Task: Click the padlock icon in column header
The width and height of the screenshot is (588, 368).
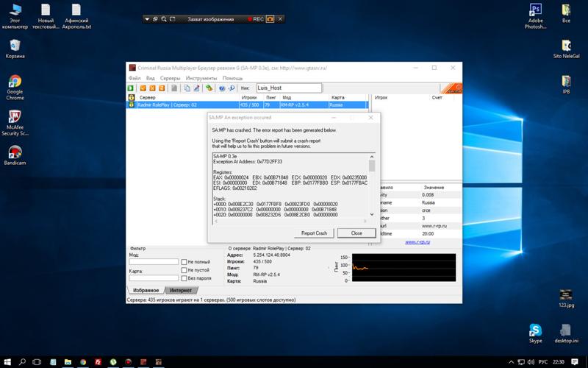Action: (132, 97)
